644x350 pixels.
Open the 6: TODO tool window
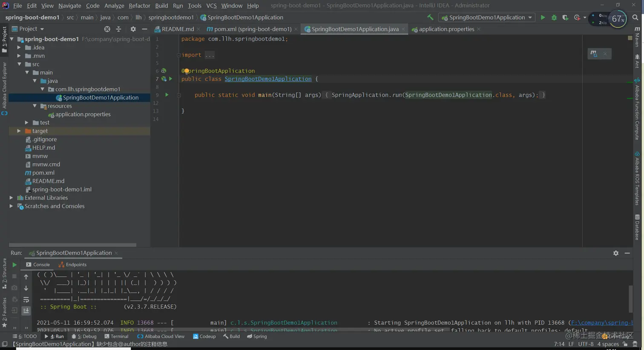click(x=25, y=336)
